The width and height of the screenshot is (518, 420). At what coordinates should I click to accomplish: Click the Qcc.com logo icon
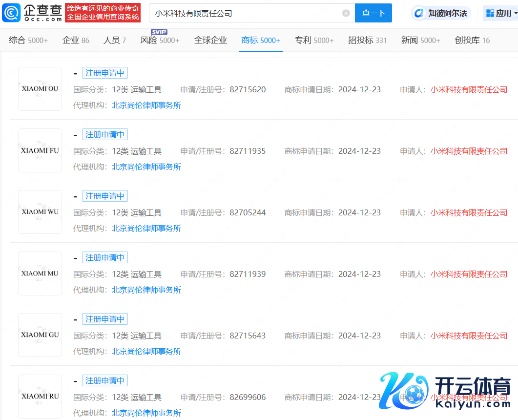click(11, 13)
